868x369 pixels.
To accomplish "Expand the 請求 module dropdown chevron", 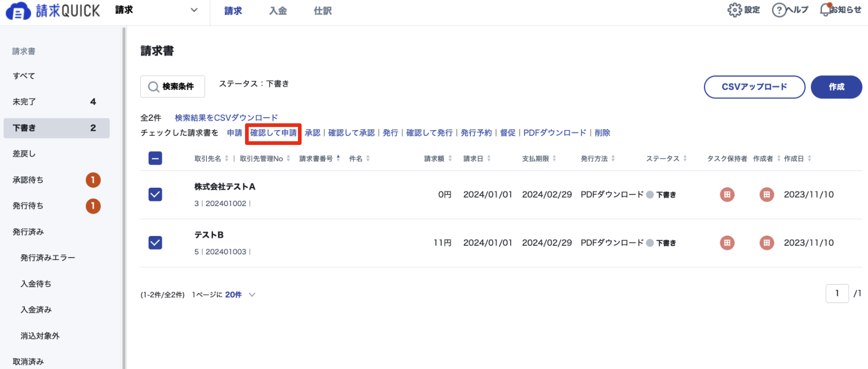I will [x=194, y=10].
